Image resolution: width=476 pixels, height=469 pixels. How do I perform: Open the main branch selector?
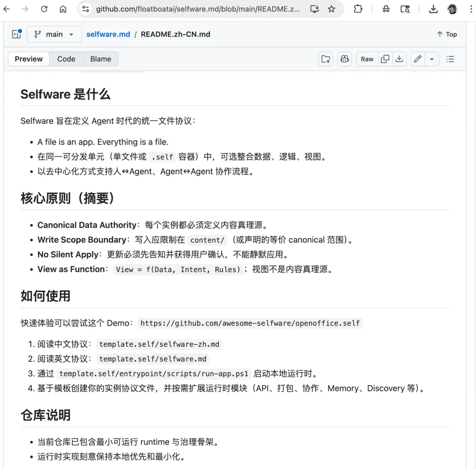click(54, 34)
